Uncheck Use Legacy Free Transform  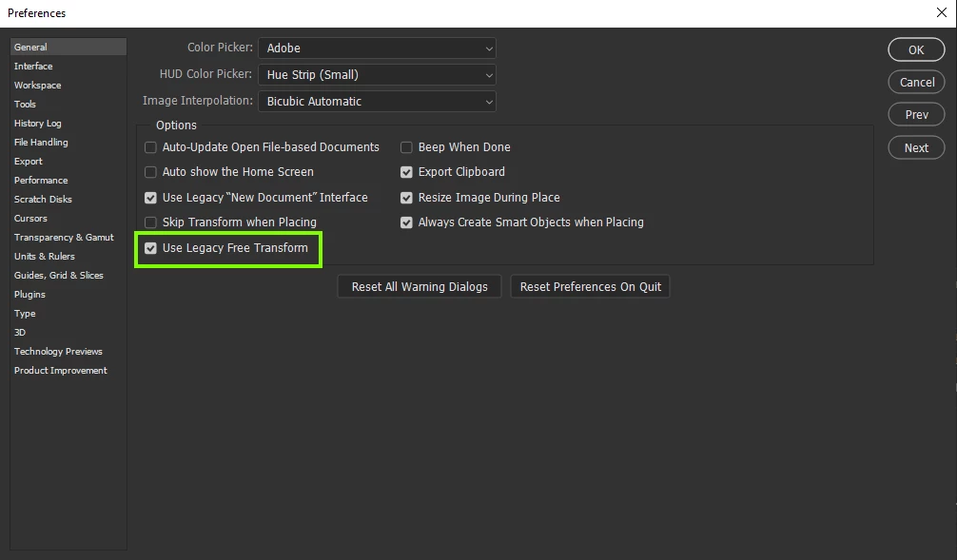click(150, 248)
